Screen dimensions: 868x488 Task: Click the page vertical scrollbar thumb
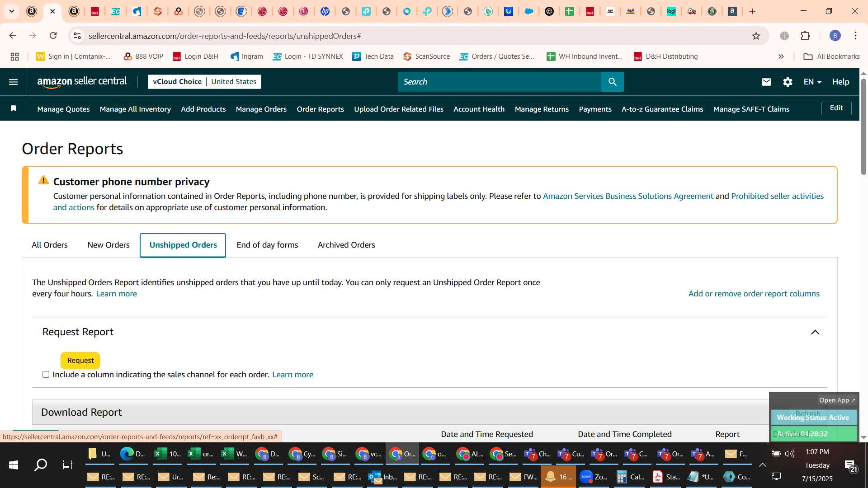[863, 127]
